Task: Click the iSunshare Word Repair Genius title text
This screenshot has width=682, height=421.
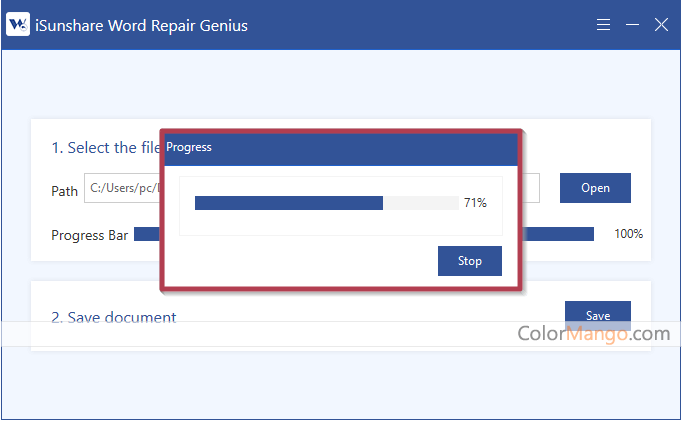Action: point(143,25)
